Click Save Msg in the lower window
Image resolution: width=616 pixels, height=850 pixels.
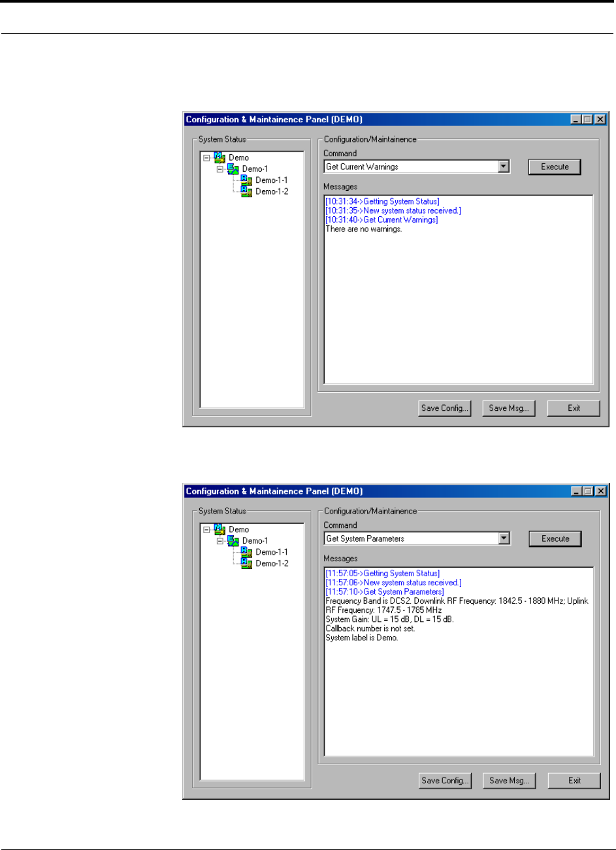509,780
